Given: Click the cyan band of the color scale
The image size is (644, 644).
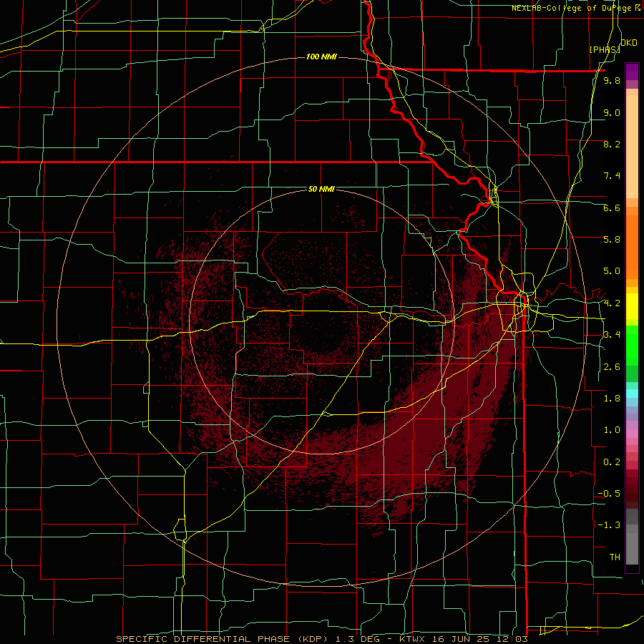Looking at the screenshot, I should click(632, 394).
